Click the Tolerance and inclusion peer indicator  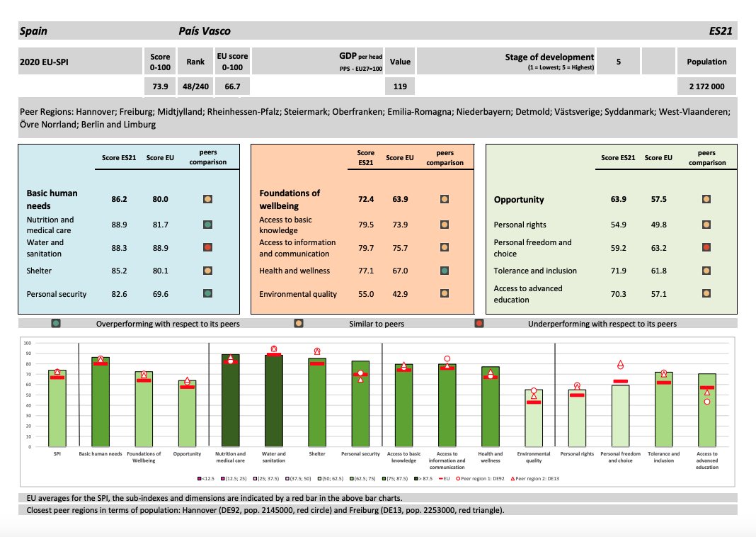tap(706, 271)
